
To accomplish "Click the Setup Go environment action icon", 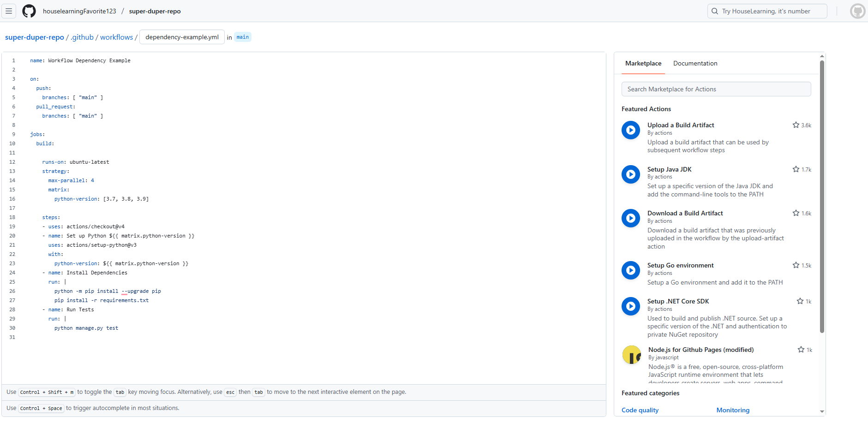I will coord(630,270).
